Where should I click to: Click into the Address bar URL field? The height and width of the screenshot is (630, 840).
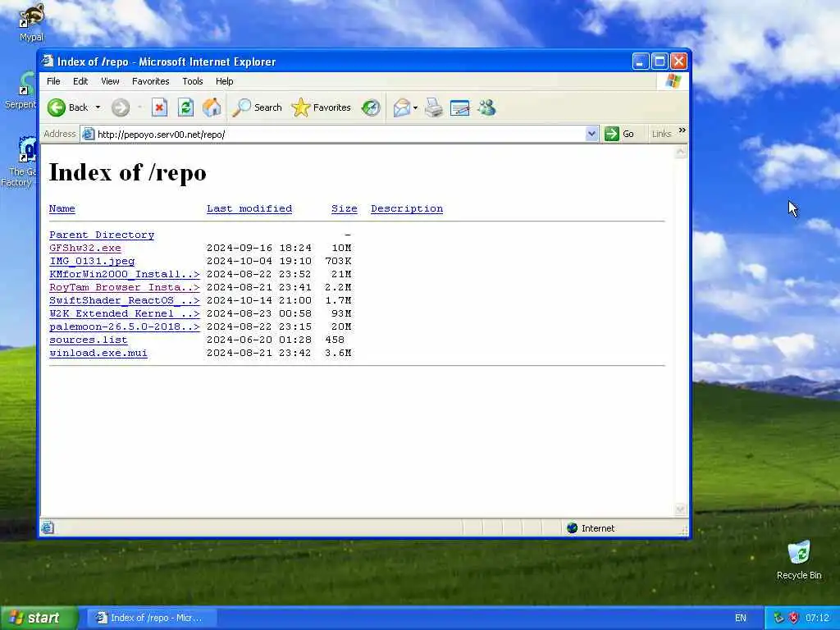point(337,135)
